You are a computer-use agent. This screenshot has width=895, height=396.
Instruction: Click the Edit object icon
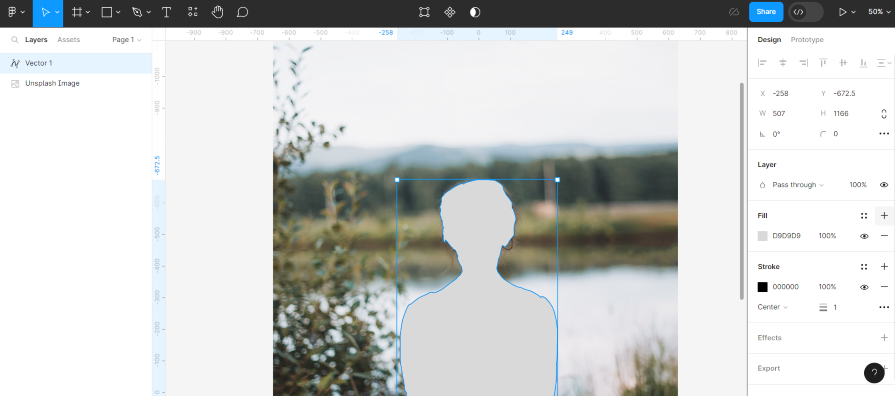pos(424,12)
